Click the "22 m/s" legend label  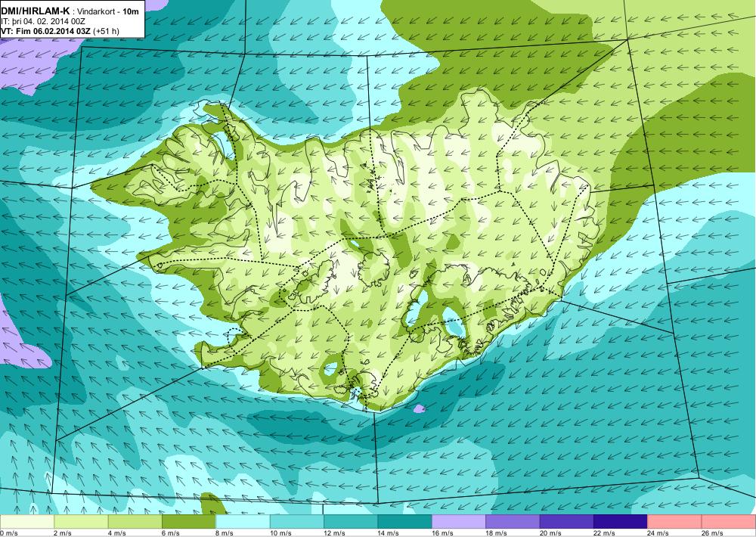coord(605,533)
